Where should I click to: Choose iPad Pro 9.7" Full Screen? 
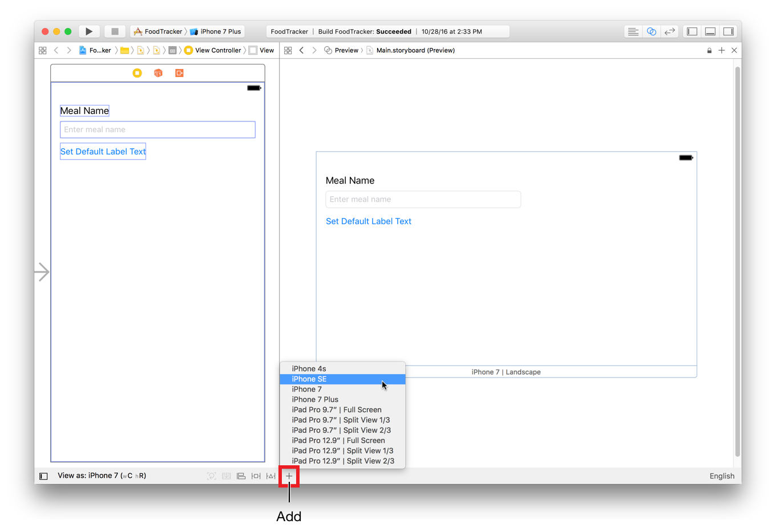click(x=342, y=409)
